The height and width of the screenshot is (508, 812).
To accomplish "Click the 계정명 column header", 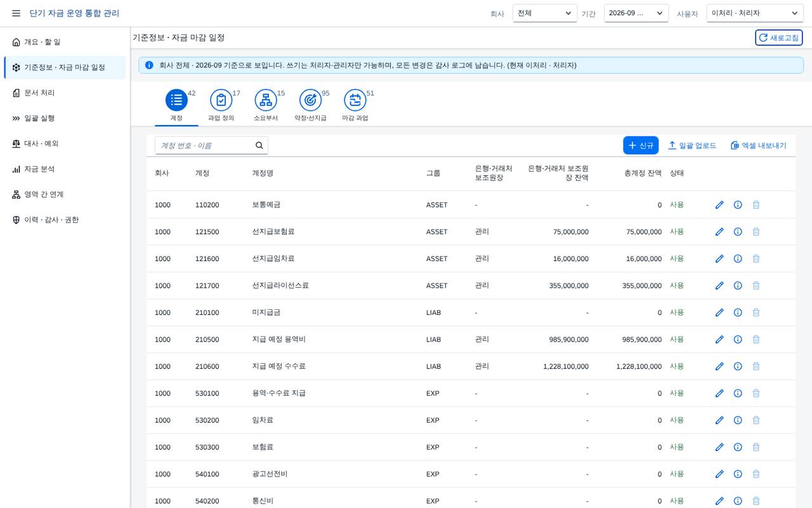I will [263, 173].
